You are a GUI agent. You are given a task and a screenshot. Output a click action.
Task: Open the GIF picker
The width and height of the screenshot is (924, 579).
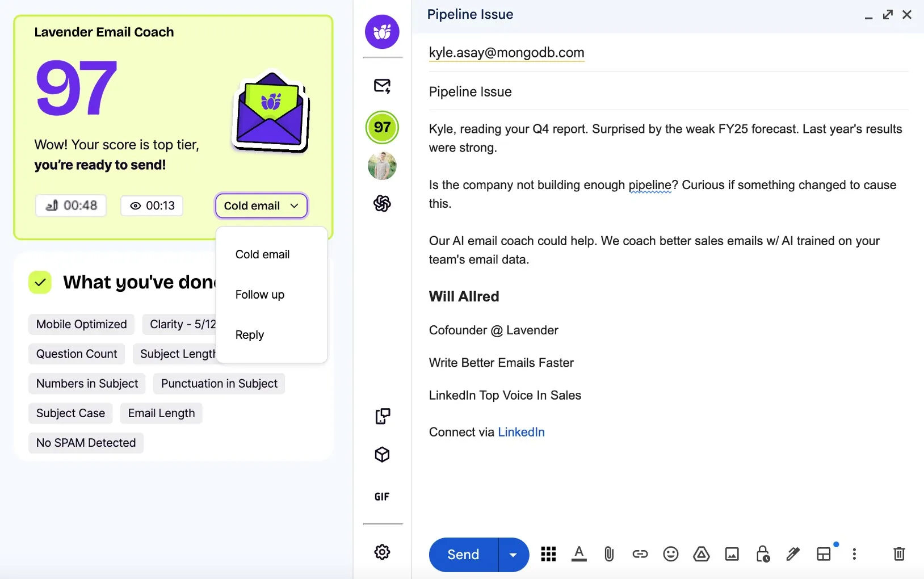[x=382, y=497]
